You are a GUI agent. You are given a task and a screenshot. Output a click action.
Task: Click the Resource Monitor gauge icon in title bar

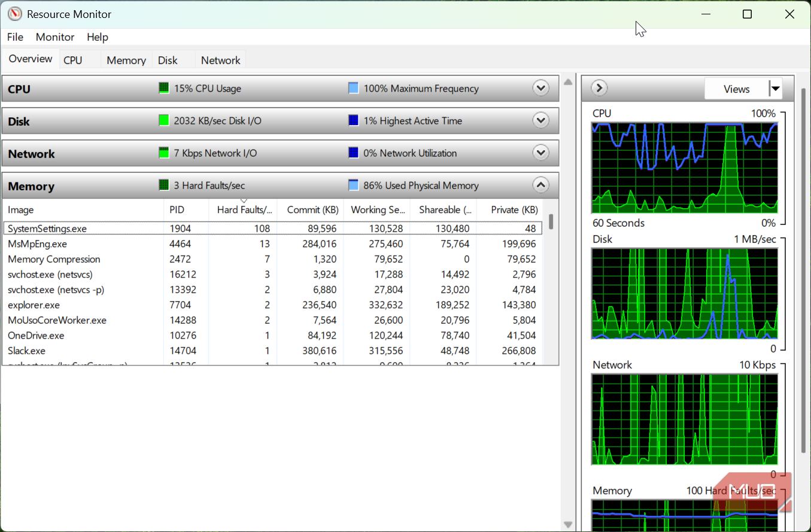14,14
